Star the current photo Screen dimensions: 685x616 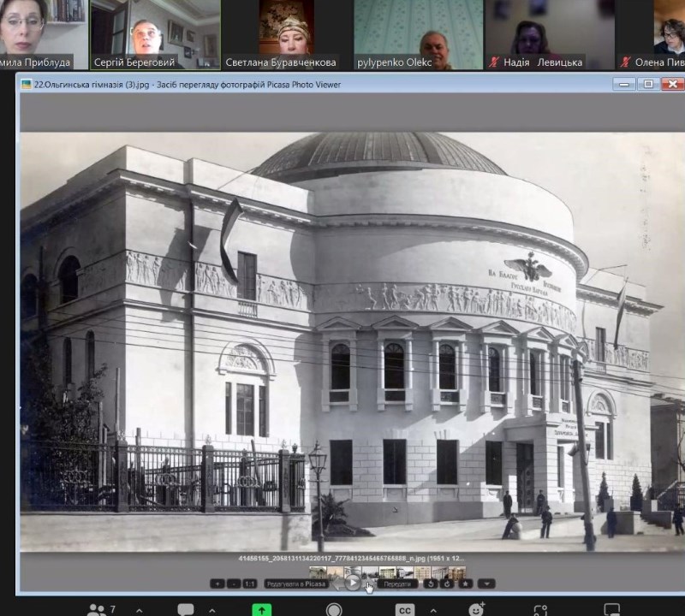pyautogui.click(x=466, y=583)
